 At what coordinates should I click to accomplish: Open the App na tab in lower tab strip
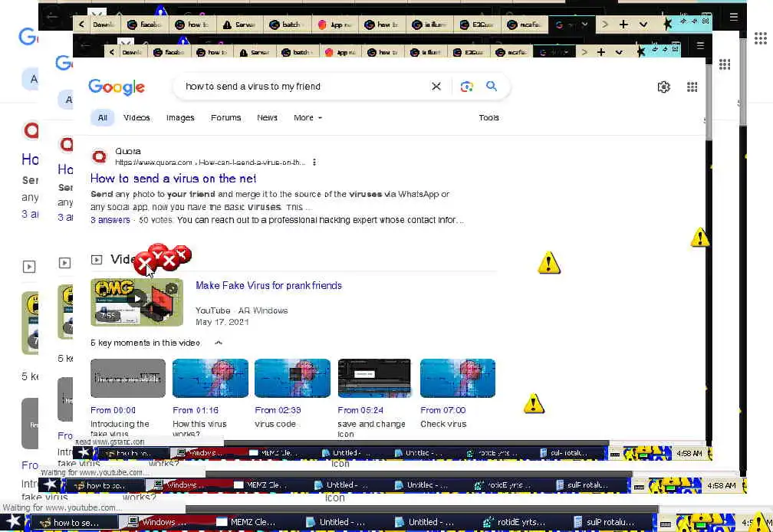[340, 52]
